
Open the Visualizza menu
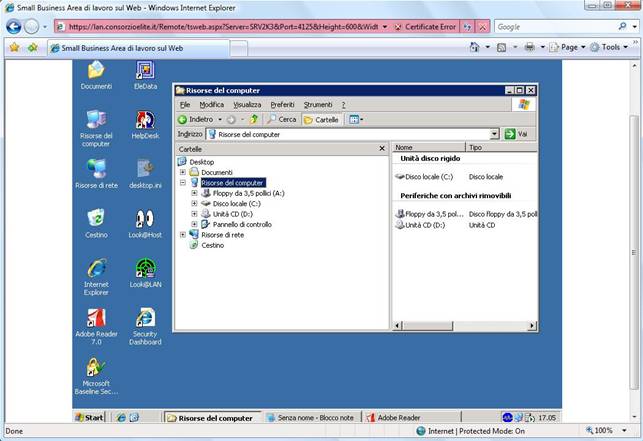click(247, 104)
